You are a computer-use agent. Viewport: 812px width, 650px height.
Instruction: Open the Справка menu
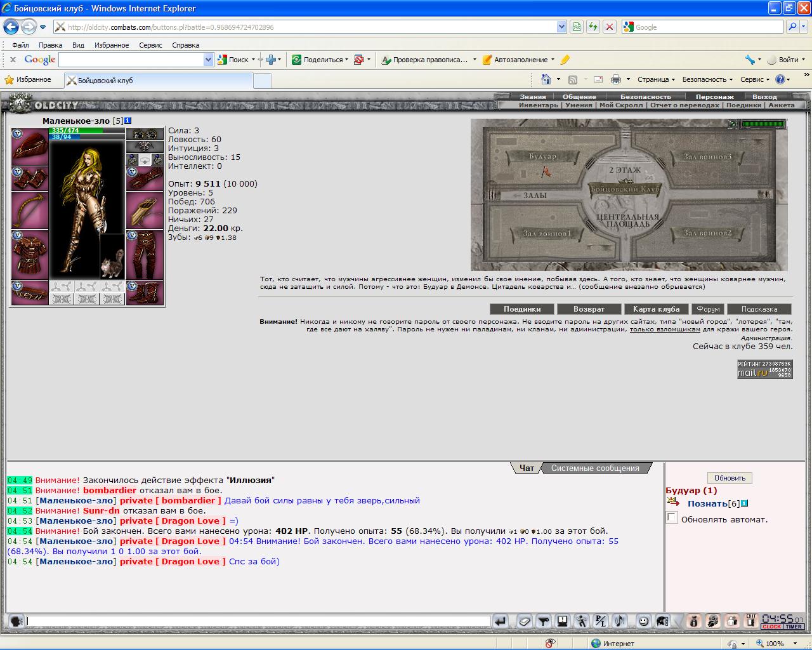click(185, 45)
